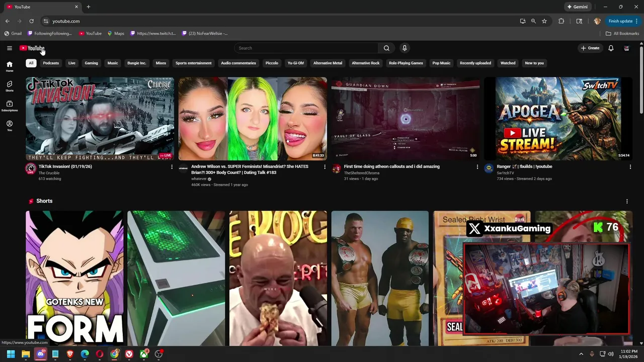The width and height of the screenshot is (644, 362).
Task: Open Xbox app from taskbar
Action: (x=144, y=354)
